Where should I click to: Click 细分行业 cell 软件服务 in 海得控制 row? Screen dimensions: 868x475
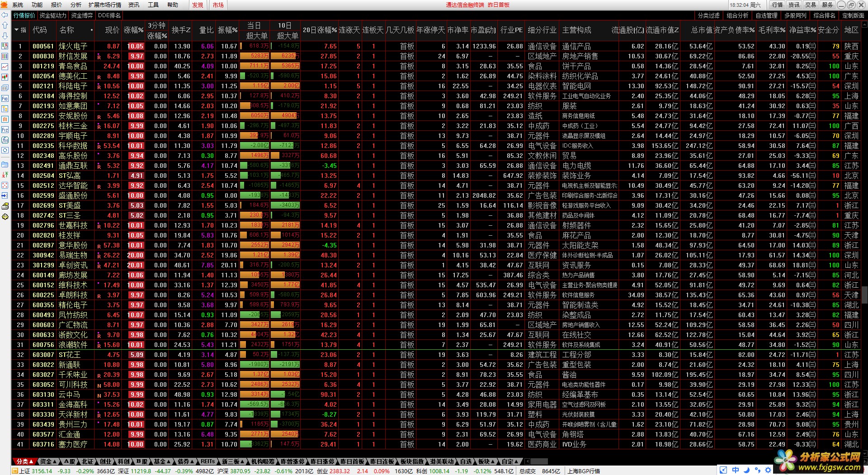[542, 96]
